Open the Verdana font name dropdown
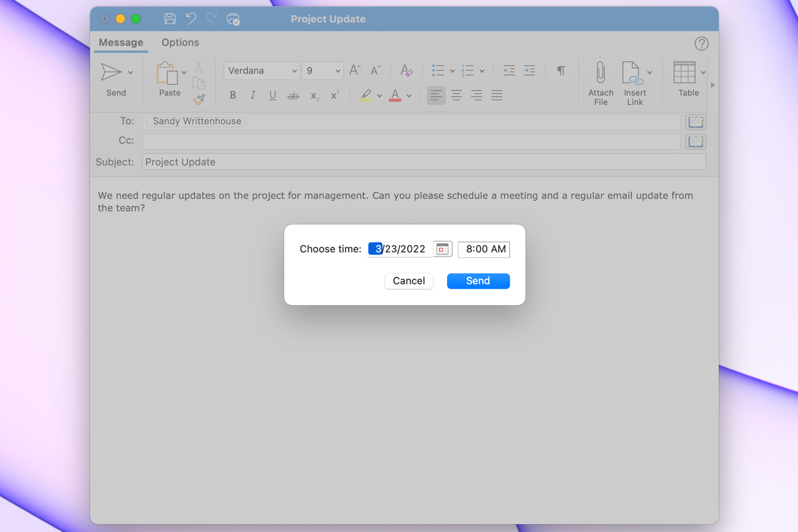Image resolution: width=798 pixels, height=532 pixels. coord(261,71)
